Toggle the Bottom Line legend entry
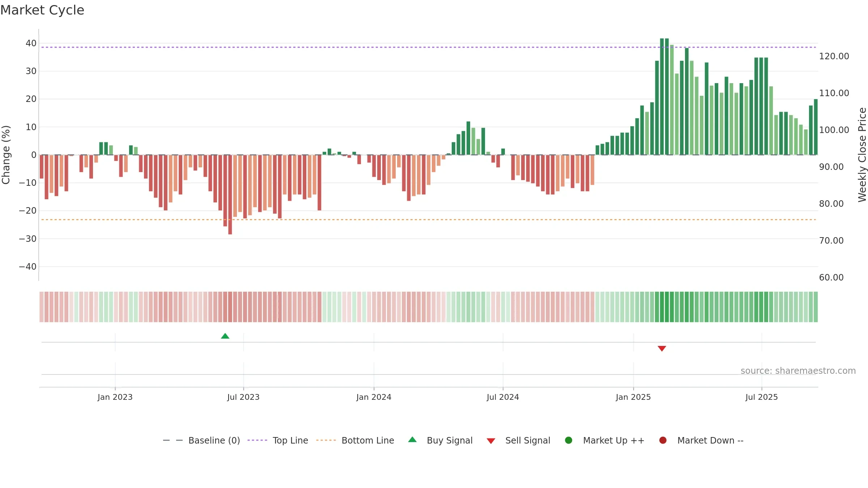 tap(355, 440)
